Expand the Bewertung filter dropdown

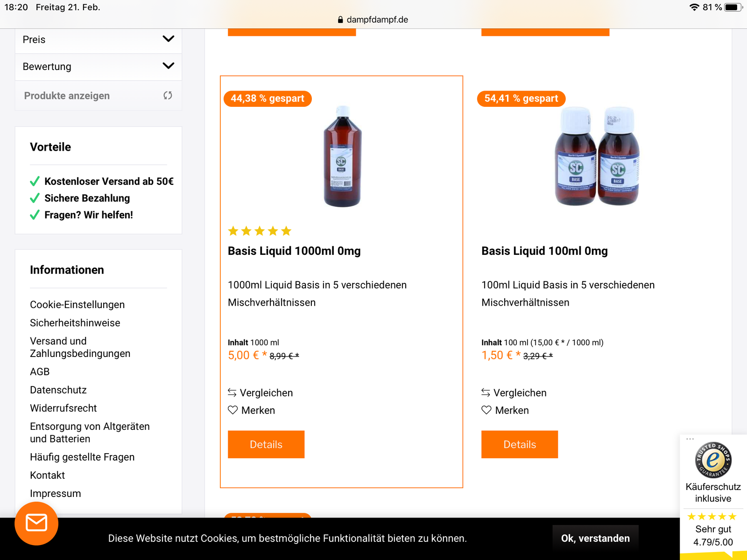pos(168,66)
